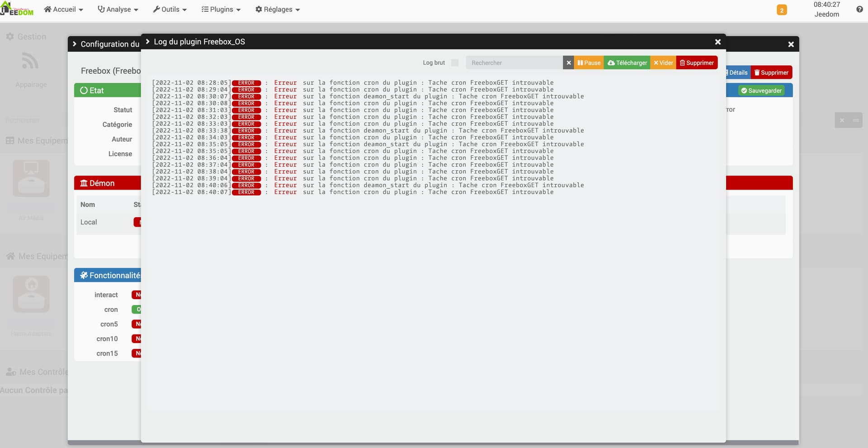Open the orange notification badge showing 2
Viewport: 868px width, 448px height.
[782, 10]
